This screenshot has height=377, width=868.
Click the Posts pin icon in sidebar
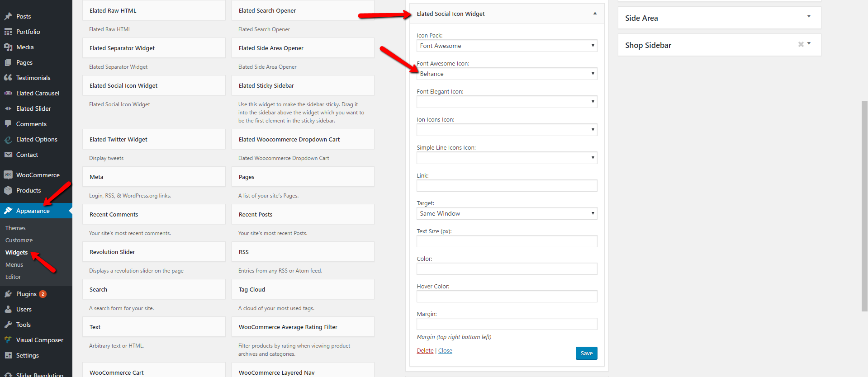click(8, 16)
